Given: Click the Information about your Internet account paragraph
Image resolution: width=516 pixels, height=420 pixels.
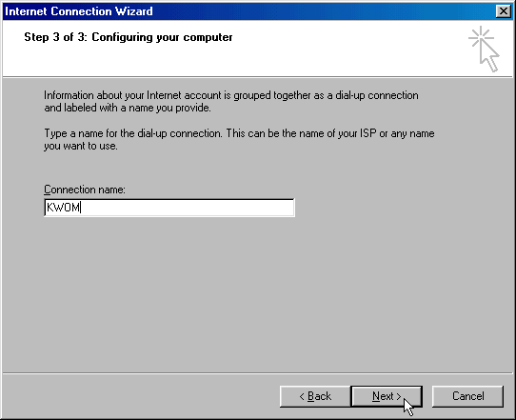Looking at the screenshot, I should click(x=231, y=101).
